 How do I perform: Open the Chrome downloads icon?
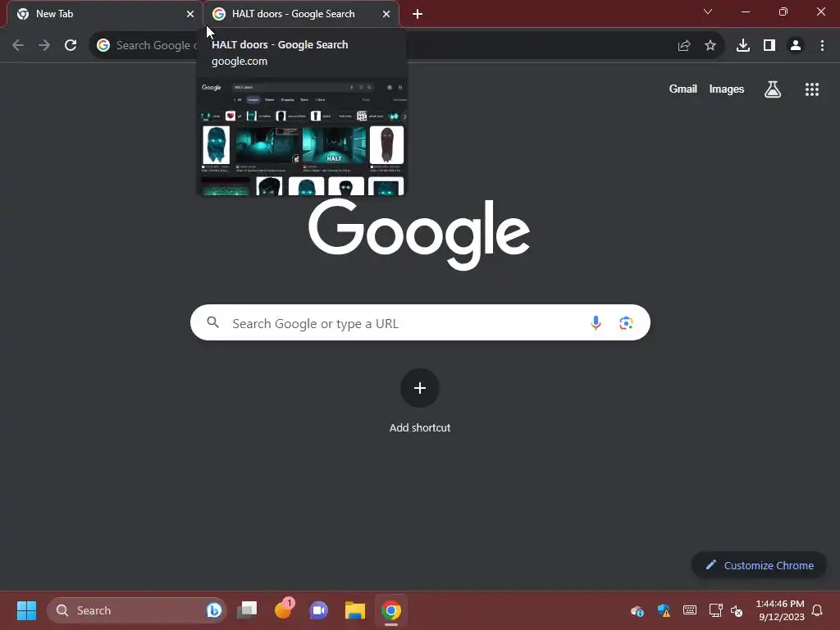(x=743, y=46)
